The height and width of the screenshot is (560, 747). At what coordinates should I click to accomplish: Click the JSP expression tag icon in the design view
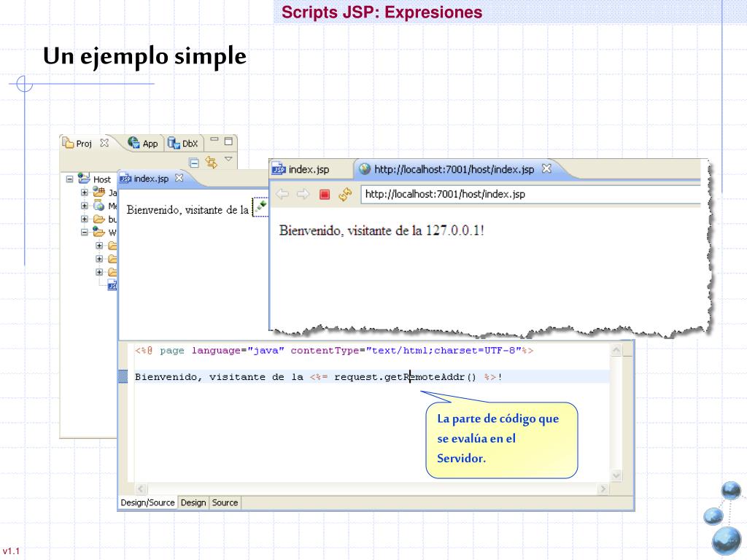(x=260, y=207)
